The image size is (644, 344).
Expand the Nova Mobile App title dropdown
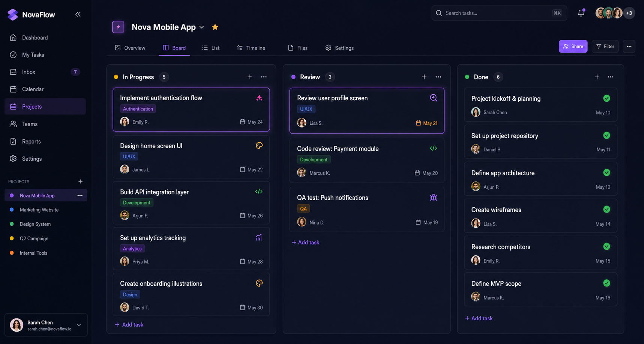[202, 27]
